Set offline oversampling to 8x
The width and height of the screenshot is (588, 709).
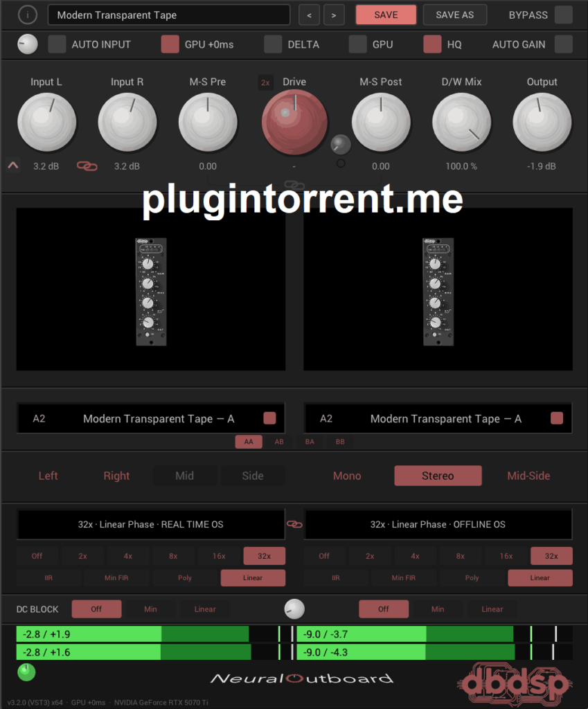pos(461,556)
